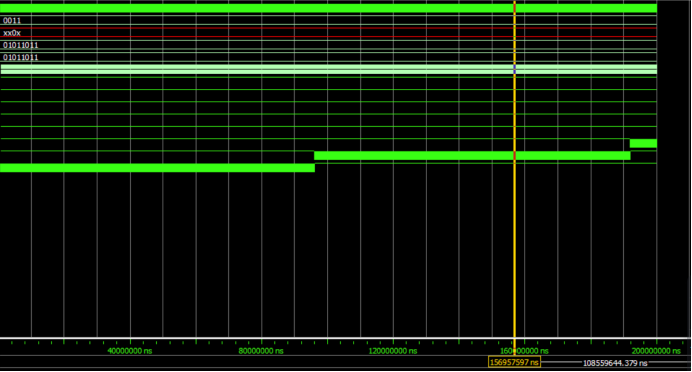Click the blue cursor marker on the highlighted row
Viewport: 692px width, 372px height.
click(x=515, y=69)
